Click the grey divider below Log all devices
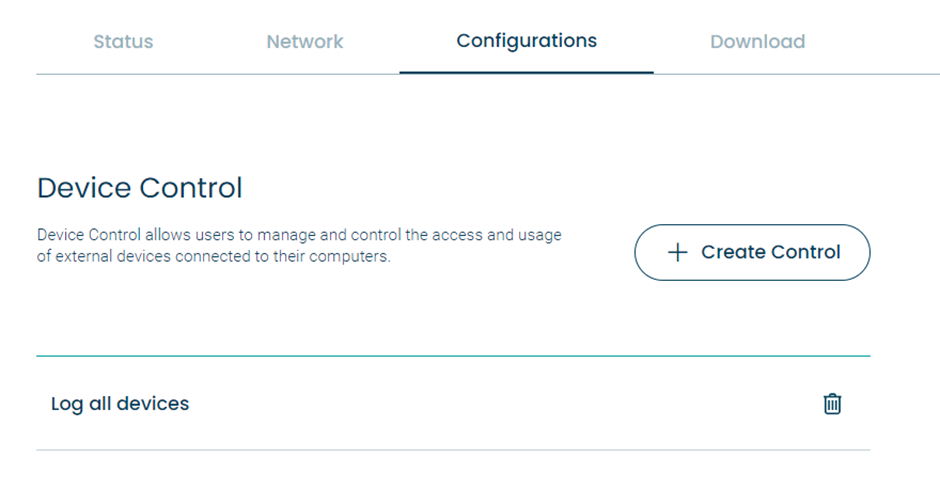Image resolution: width=940 pixels, height=489 pixels. click(x=453, y=450)
